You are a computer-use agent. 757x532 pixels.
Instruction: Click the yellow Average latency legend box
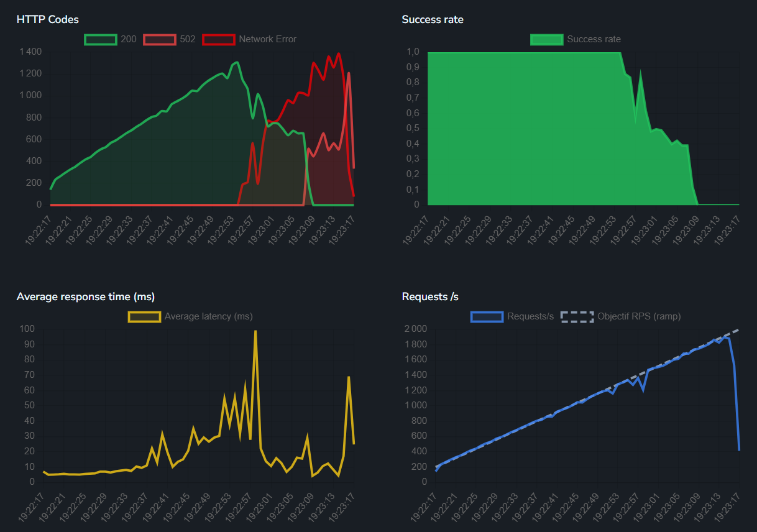click(144, 316)
